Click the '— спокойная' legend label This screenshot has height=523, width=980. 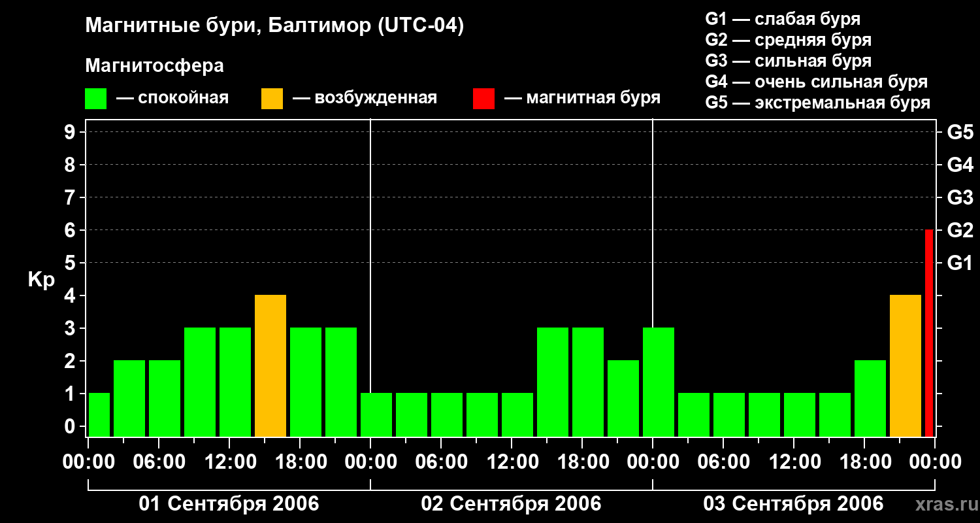(x=172, y=99)
